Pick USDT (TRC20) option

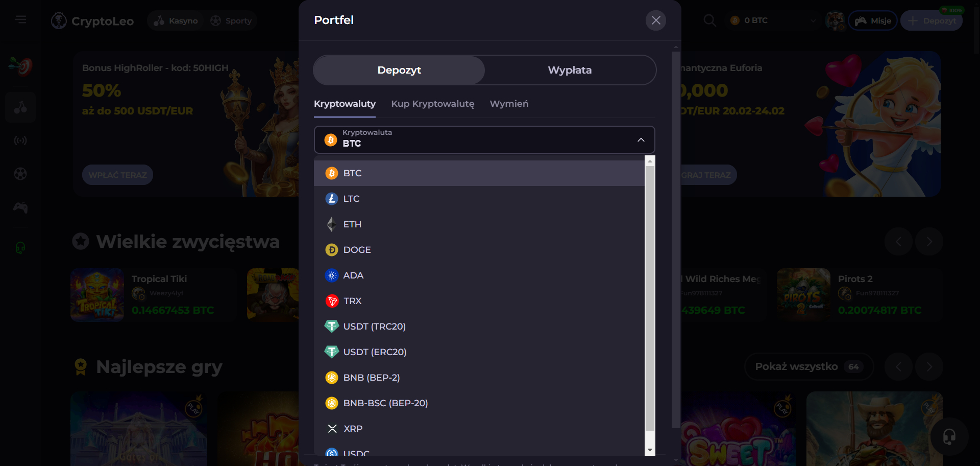(x=374, y=327)
